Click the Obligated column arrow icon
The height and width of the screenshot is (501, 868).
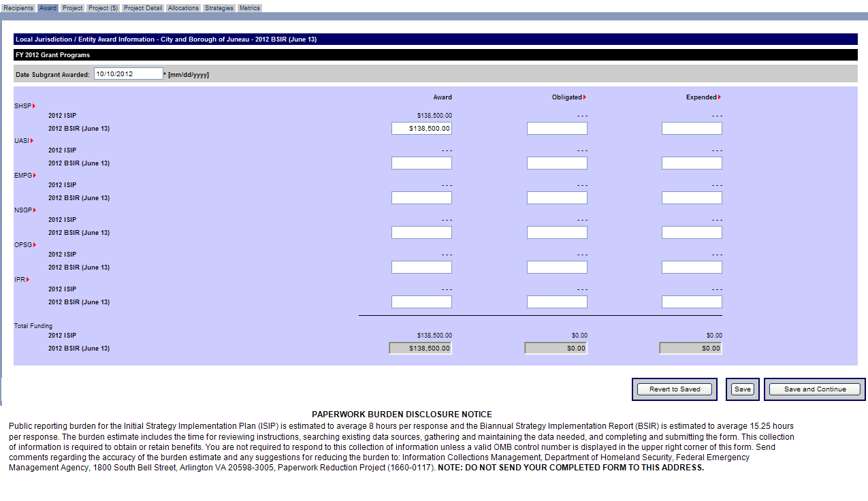tap(585, 97)
